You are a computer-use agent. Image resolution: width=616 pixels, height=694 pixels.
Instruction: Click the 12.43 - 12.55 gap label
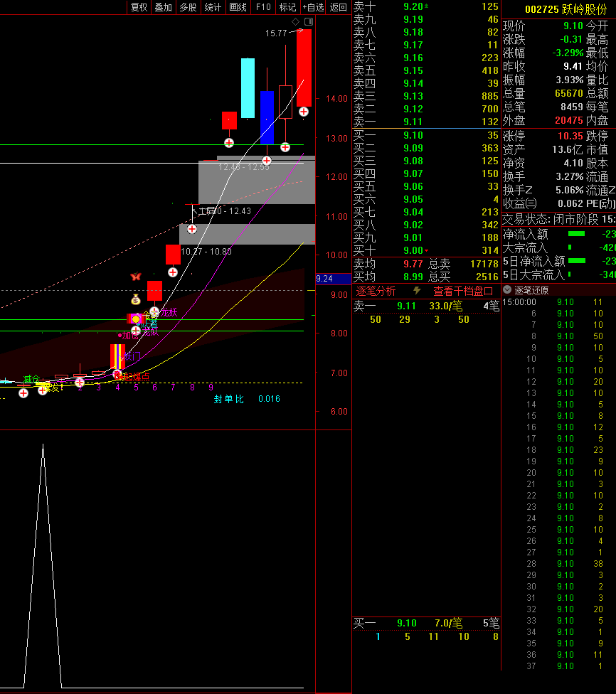pos(243,167)
